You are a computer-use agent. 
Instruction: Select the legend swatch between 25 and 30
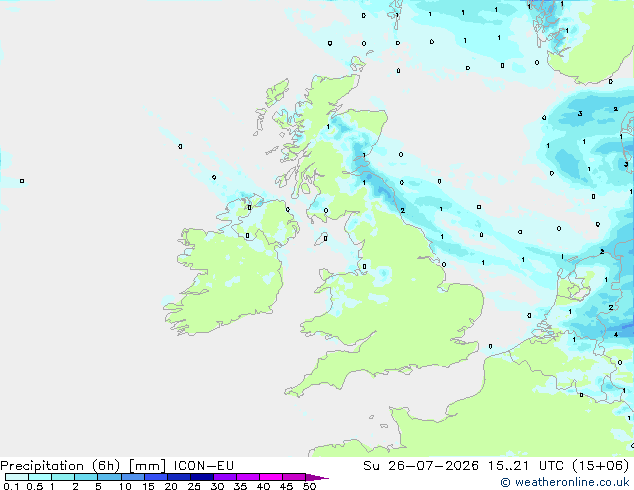pyautogui.click(x=202, y=477)
